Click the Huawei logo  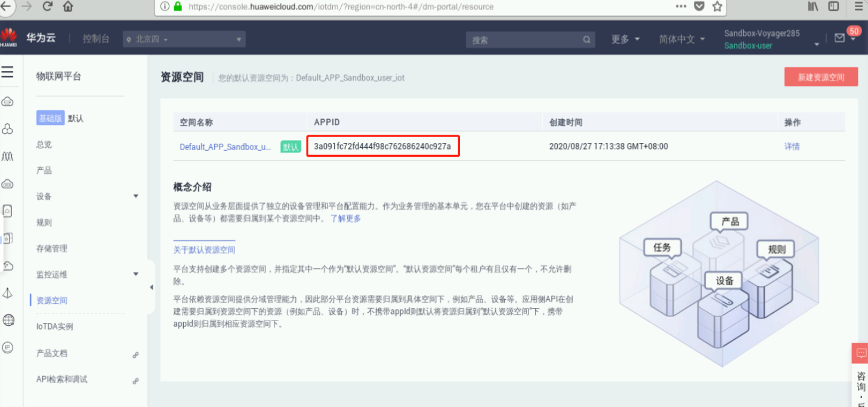(x=8, y=38)
